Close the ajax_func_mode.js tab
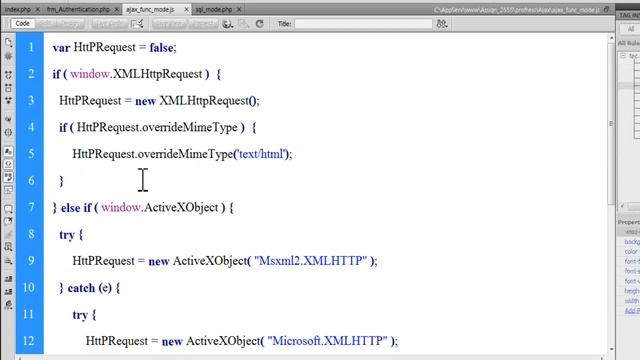 [x=187, y=9]
